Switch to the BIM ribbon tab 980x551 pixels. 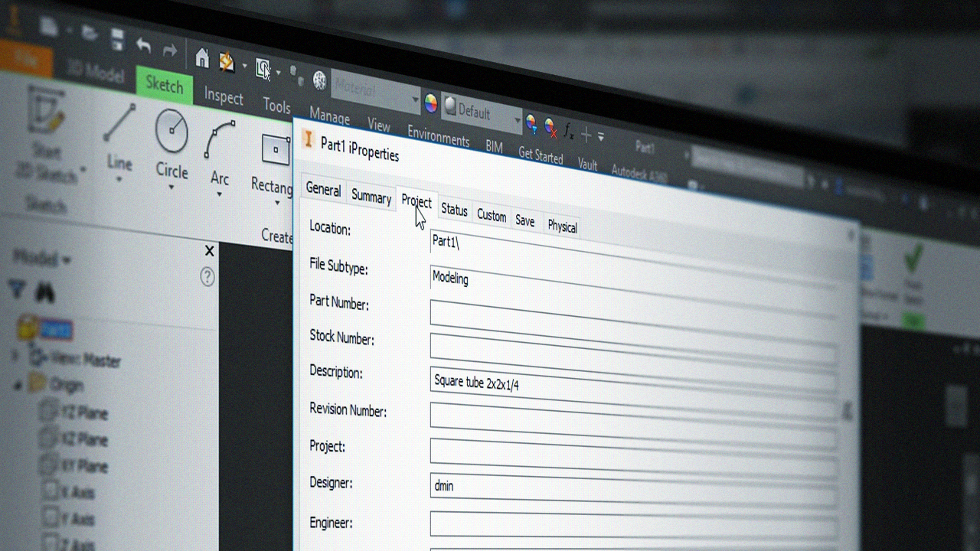pyautogui.click(x=494, y=146)
